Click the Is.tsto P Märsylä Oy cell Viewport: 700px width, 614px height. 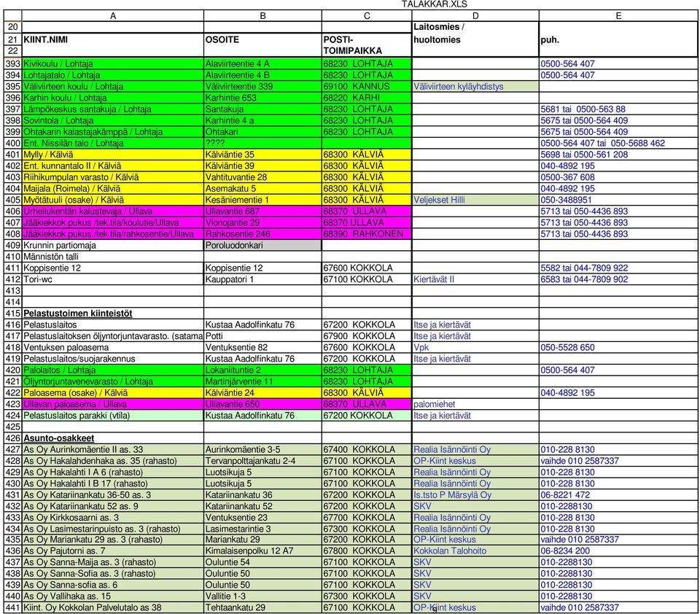475,494
